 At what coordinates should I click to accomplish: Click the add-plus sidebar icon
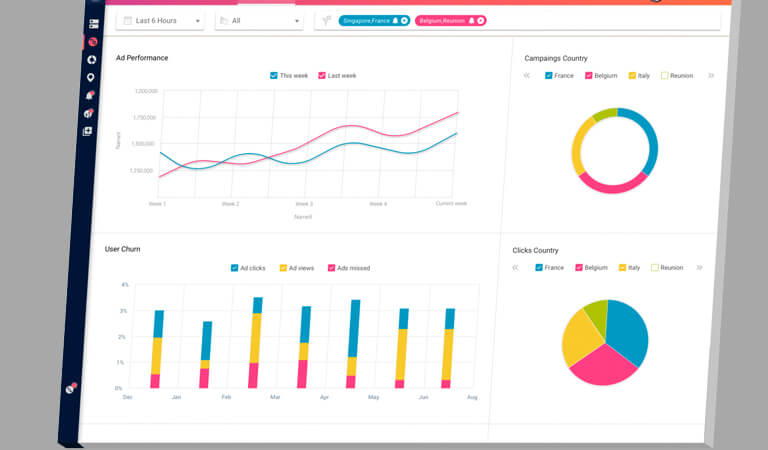coord(87,131)
